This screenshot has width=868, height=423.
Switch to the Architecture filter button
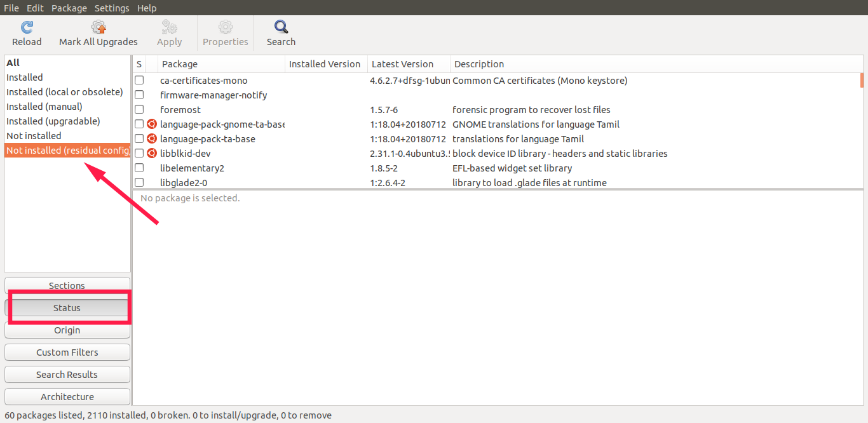[x=67, y=397]
